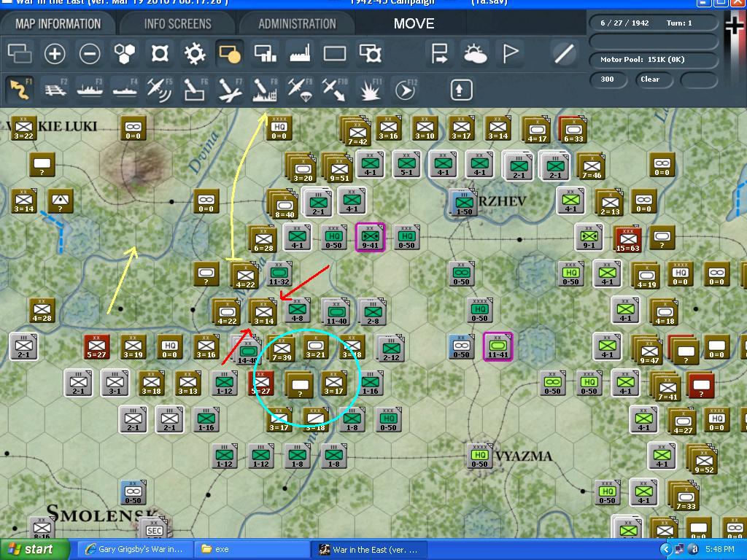Switch to War in the East taskbar item
Viewport: 747px width, 560px height.
(368, 550)
